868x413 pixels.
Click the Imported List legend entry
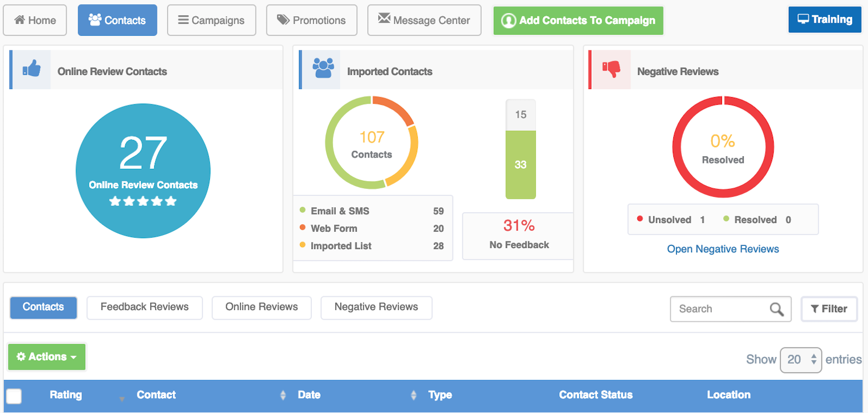372,246
